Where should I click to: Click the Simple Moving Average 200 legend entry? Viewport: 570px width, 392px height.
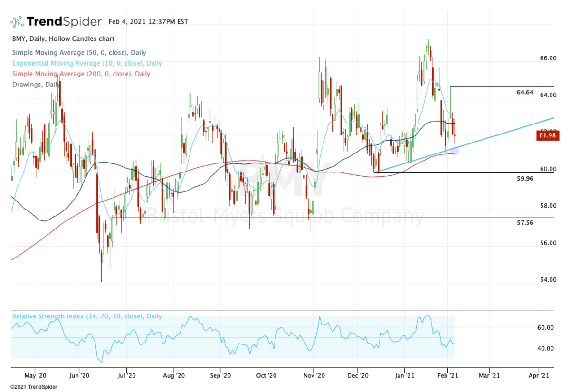(x=81, y=74)
